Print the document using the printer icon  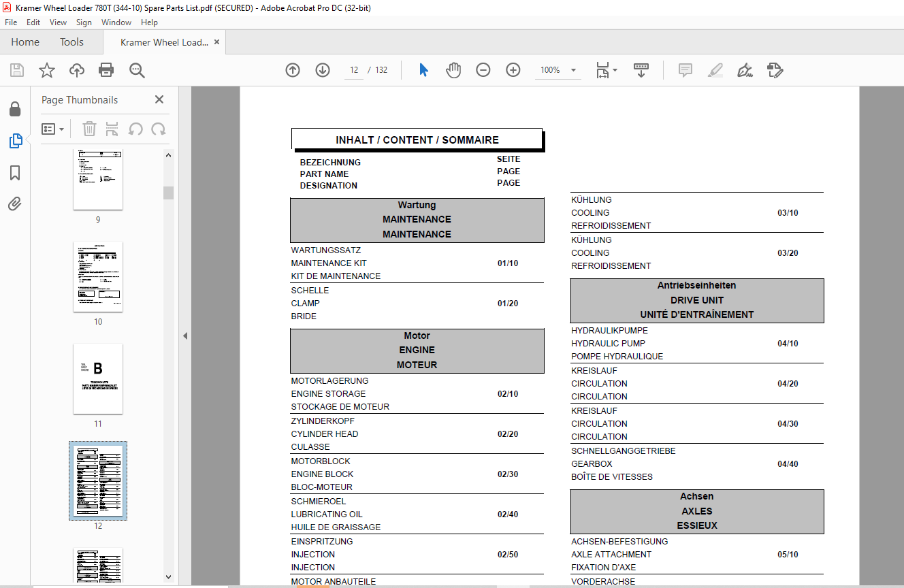[106, 70]
